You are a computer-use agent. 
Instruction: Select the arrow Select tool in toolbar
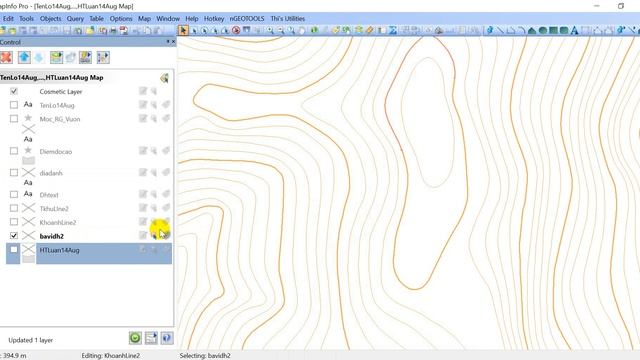[x=183, y=30]
